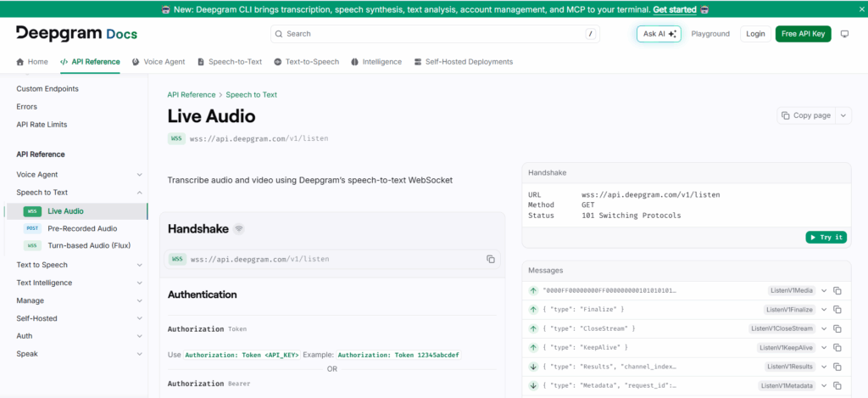
Task: Open the Intelligence tab
Action: coord(376,62)
